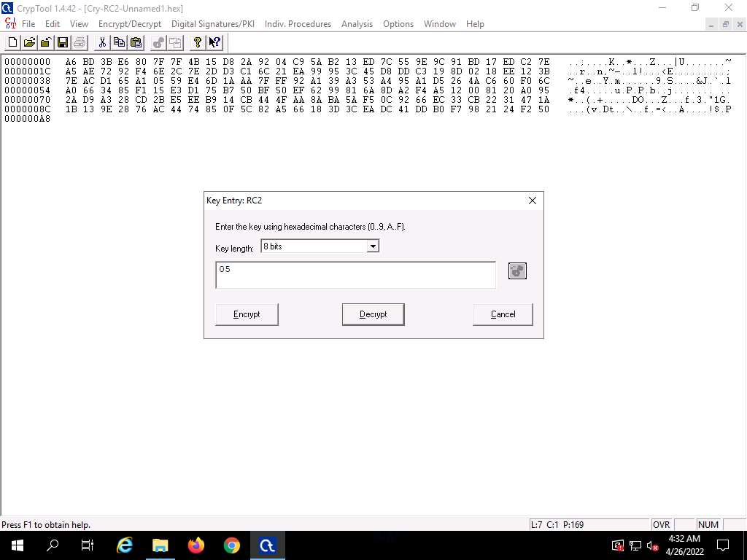747x560 pixels.
Task: Close the Key Entry: RC2 dialog
Action: 532,201
